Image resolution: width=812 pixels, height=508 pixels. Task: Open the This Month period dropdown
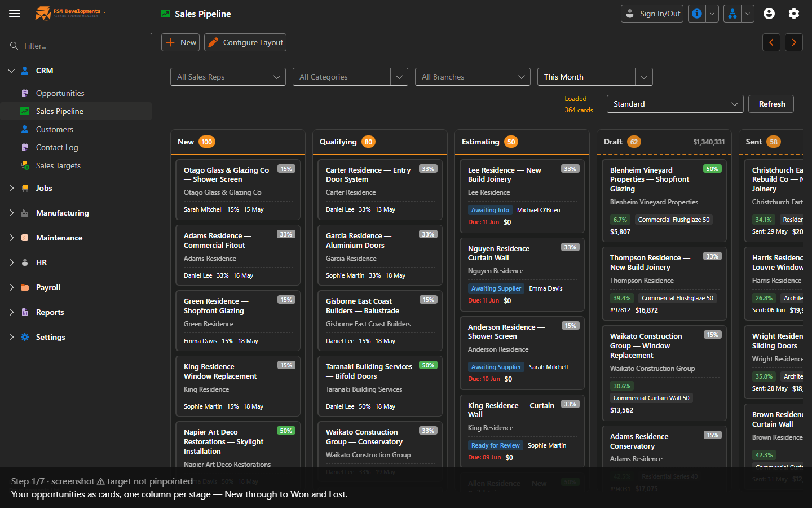pyautogui.click(x=595, y=77)
